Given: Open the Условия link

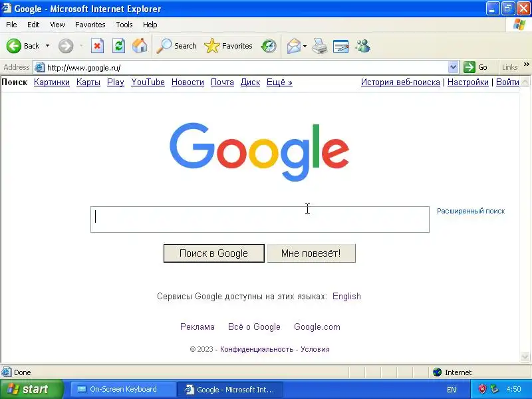Looking at the screenshot, I should click(x=315, y=349).
